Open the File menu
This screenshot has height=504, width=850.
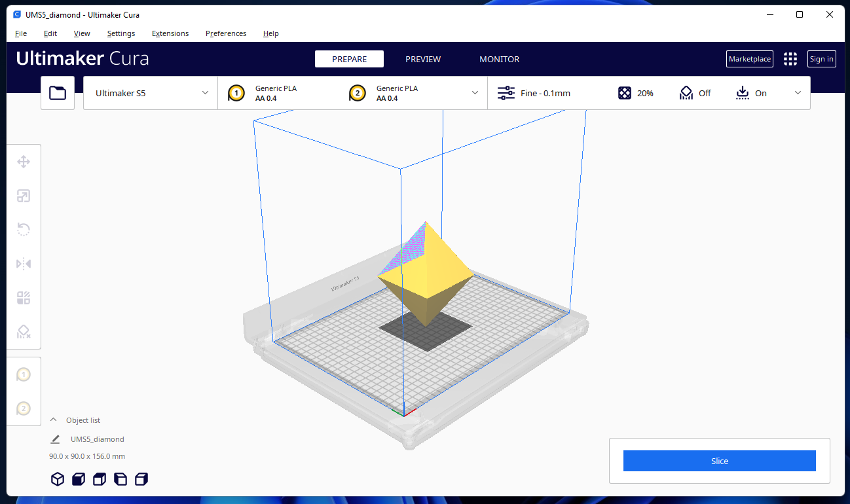pos(21,33)
